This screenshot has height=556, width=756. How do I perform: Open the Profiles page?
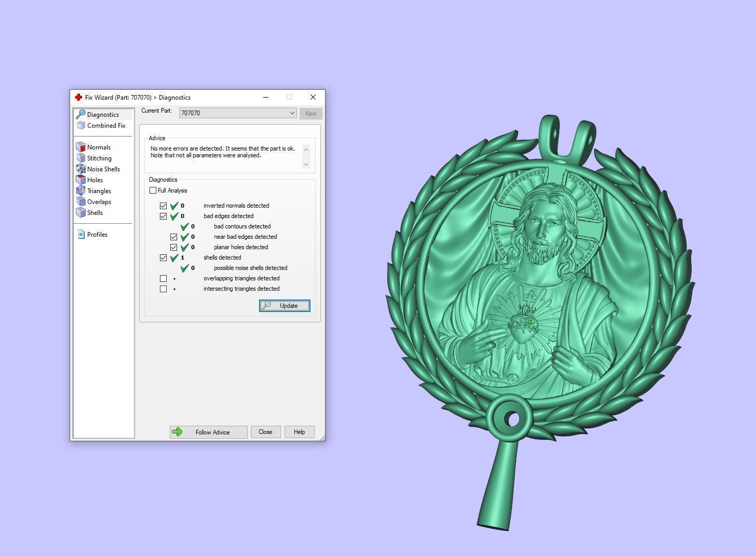pyautogui.click(x=97, y=235)
